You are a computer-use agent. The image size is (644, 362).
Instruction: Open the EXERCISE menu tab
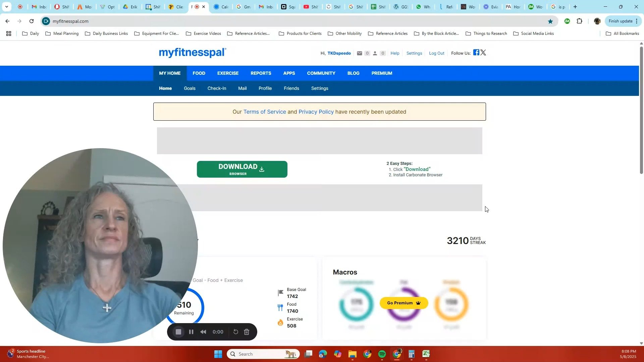click(x=228, y=73)
